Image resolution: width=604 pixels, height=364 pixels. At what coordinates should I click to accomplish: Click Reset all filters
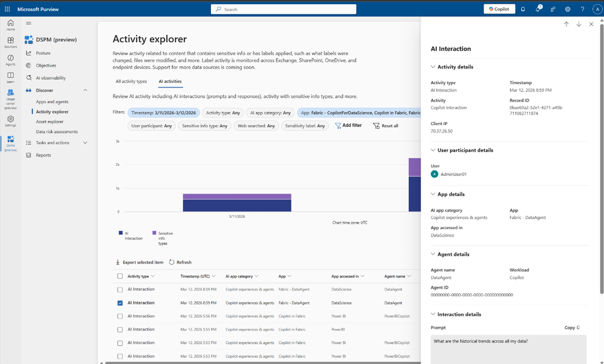(386, 126)
